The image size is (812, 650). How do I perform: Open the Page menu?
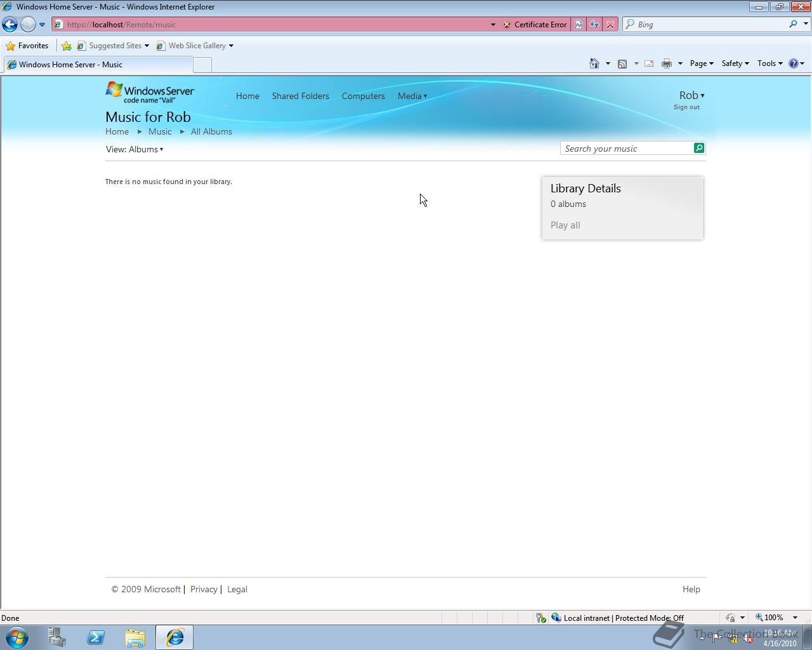(702, 63)
